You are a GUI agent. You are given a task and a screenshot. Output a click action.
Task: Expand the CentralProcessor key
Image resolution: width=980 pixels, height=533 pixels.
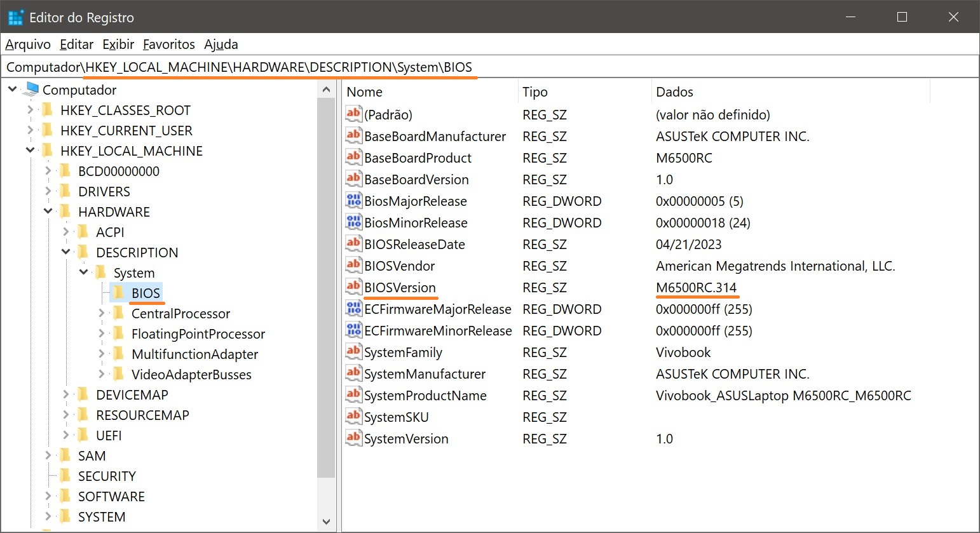[101, 313]
